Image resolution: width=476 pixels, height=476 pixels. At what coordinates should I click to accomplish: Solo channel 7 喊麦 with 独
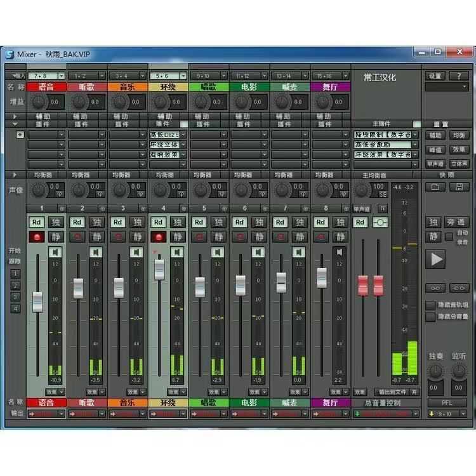tap(300, 222)
